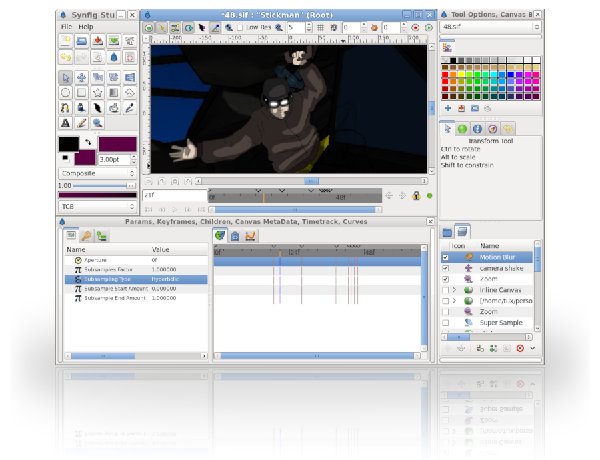600x460 pixels.
Task: Open the File menu
Action: click(66, 27)
